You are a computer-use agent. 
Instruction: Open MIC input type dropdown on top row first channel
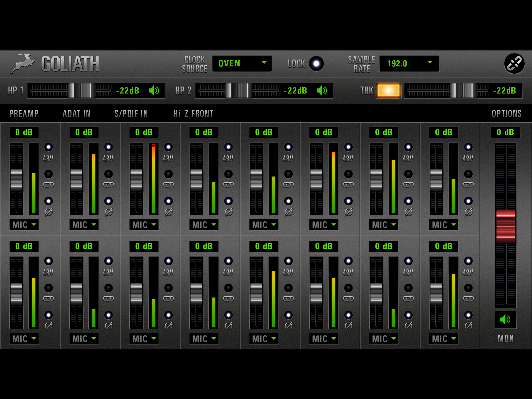coord(24,225)
